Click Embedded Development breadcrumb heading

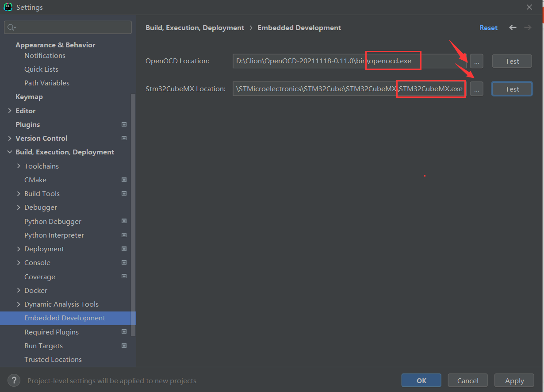click(299, 27)
